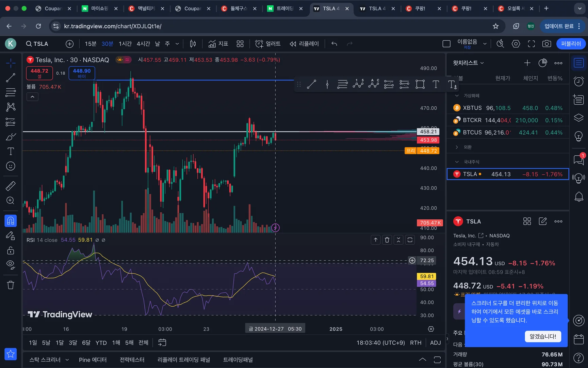588x368 pixels.
Task: Select XBTUS row in watchlist
Action: [508, 108]
